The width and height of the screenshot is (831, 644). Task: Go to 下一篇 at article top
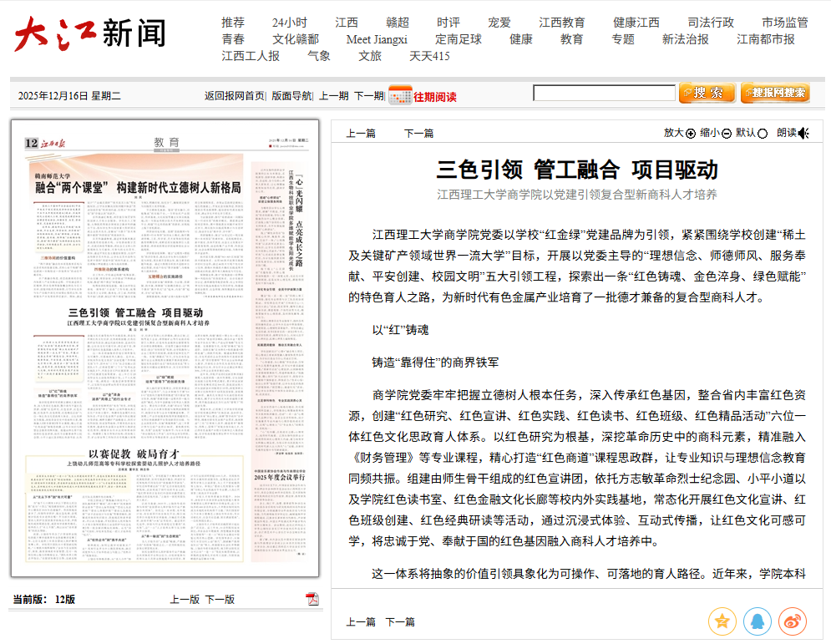pyautogui.click(x=418, y=134)
